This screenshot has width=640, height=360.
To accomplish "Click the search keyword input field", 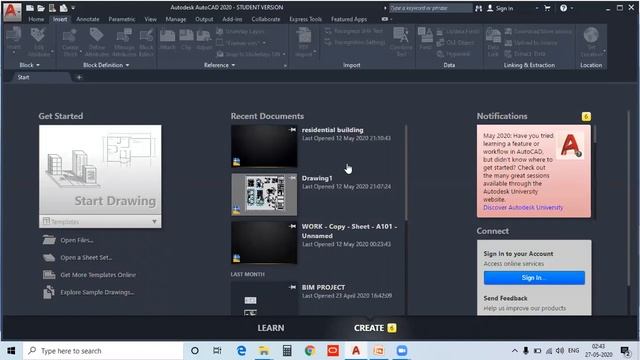I will click(430, 8).
